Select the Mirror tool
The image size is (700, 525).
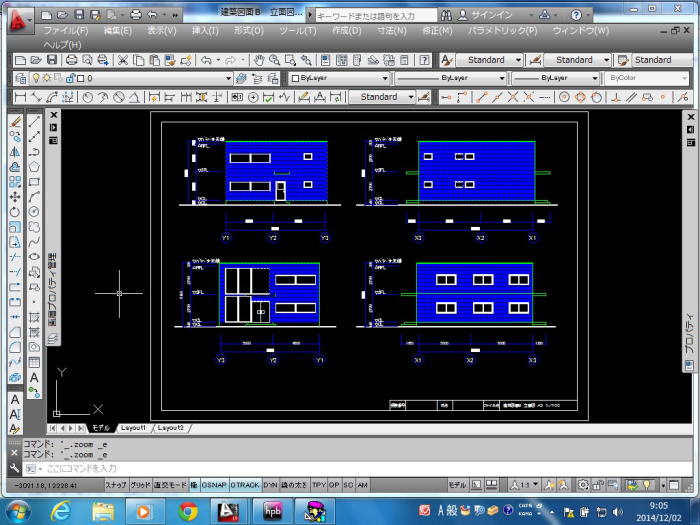click(x=15, y=152)
